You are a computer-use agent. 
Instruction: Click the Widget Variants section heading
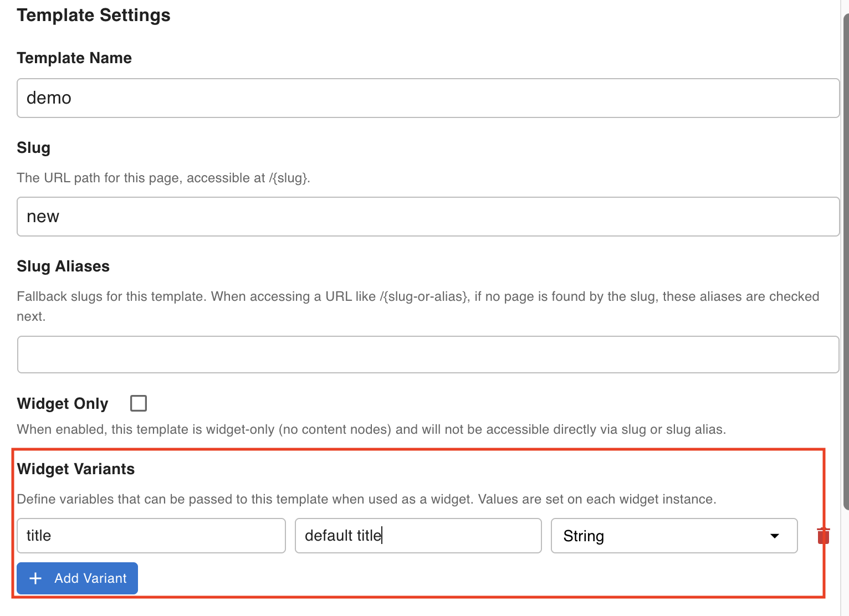click(76, 469)
